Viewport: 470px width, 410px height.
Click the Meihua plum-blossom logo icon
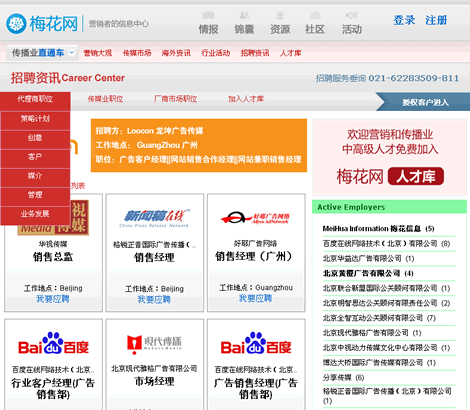16,23
